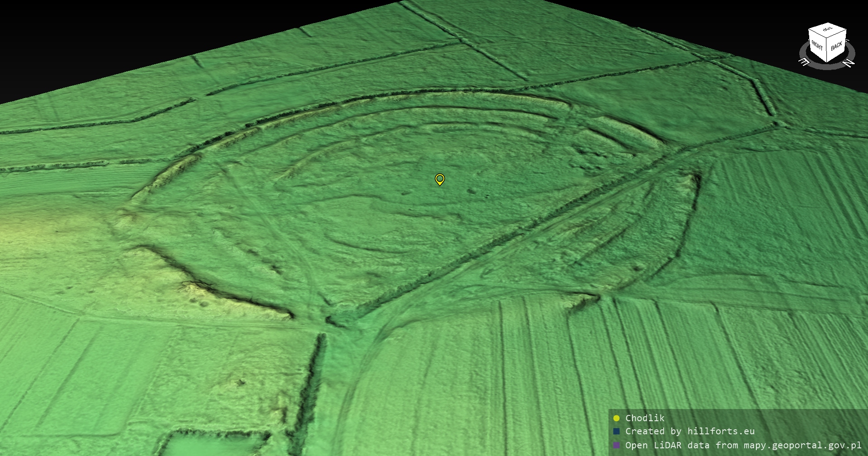Select the BACK face of the view cube

[x=836, y=46]
